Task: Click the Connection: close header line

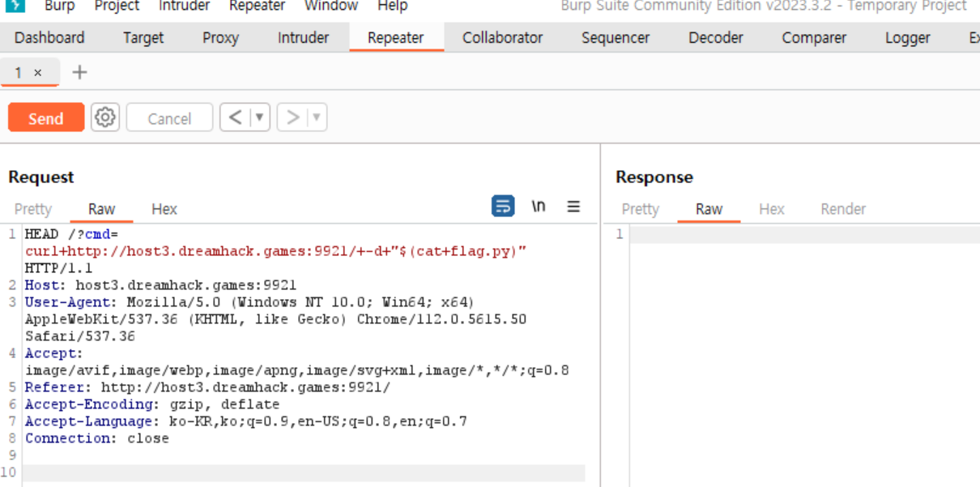Action: pos(97,438)
